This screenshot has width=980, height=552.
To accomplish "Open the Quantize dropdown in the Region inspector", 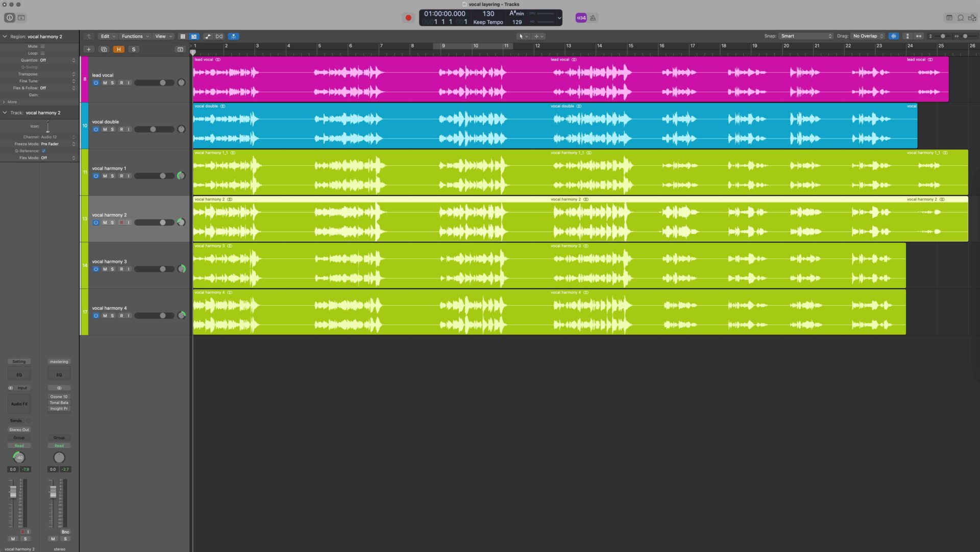I will pyautogui.click(x=56, y=60).
